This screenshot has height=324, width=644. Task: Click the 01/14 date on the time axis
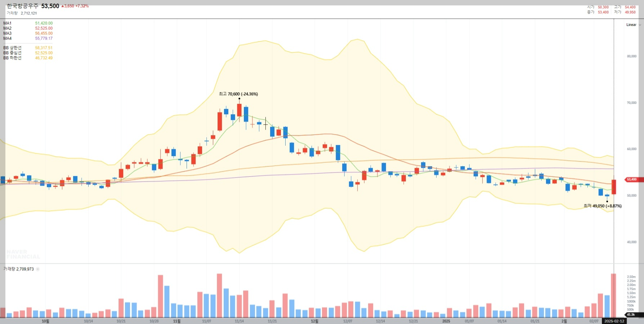click(x=502, y=321)
